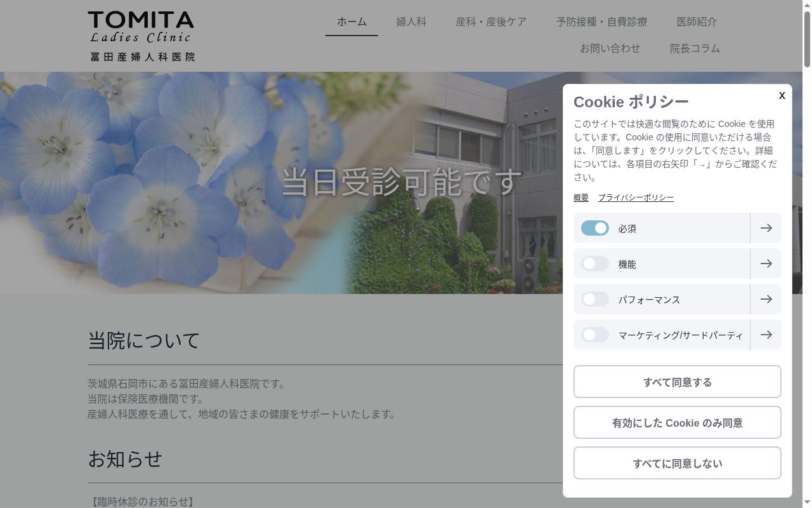Click the 当院について heading
The image size is (812, 508).
(x=144, y=340)
